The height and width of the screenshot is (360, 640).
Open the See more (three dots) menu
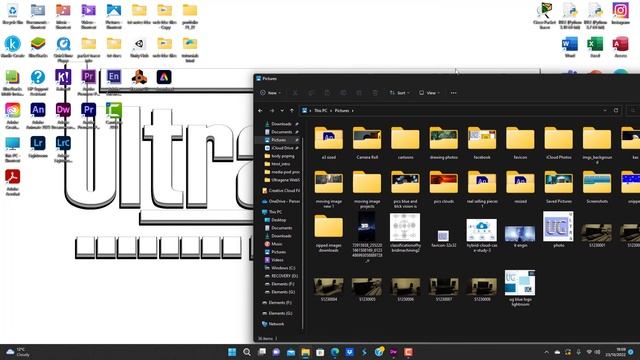pyautogui.click(x=453, y=93)
